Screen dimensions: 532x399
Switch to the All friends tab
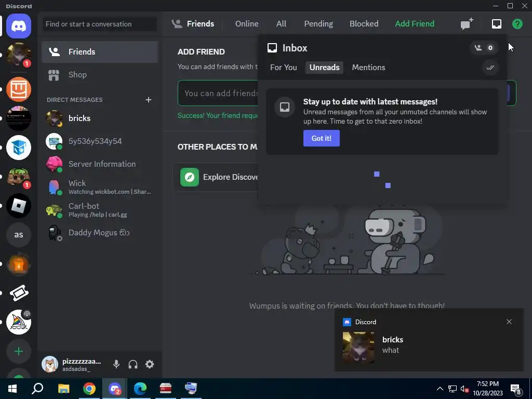click(281, 24)
